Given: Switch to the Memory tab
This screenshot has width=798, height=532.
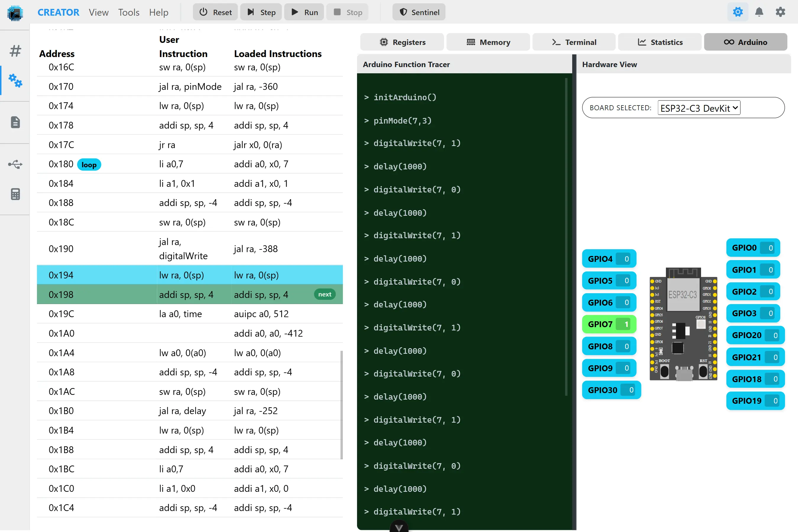Looking at the screenshot, I should [x=488, y=42].
